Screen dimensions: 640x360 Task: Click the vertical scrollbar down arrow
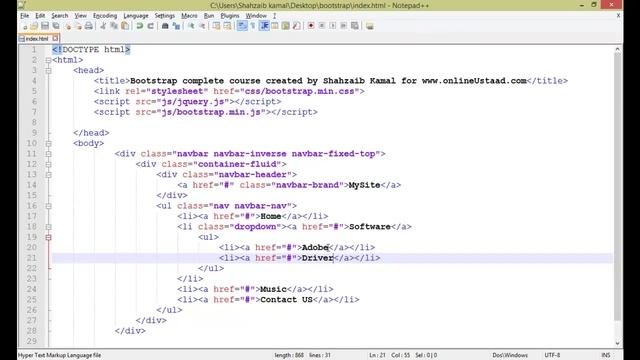pyautogui.click(x=618, y=343)
